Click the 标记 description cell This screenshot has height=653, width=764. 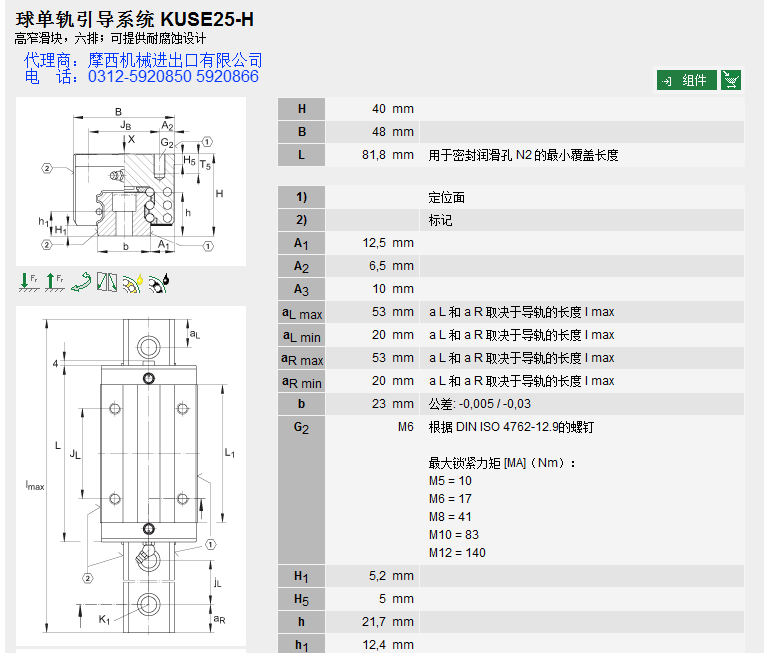441,220
